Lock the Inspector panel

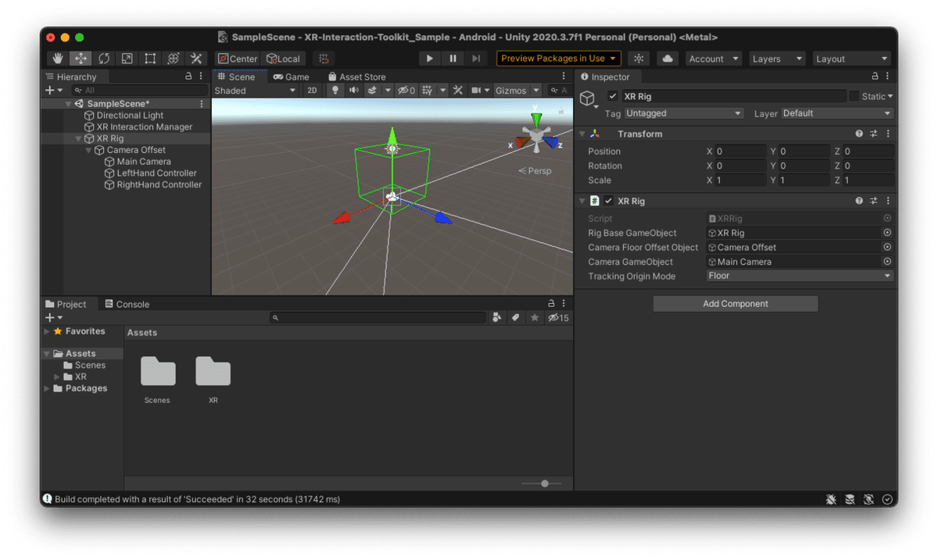point(875,77)
